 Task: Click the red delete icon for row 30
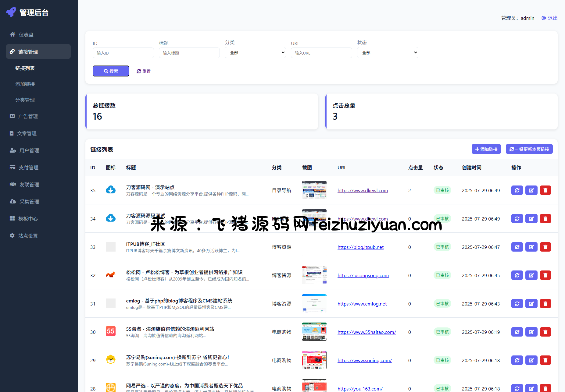pos(545,332)
